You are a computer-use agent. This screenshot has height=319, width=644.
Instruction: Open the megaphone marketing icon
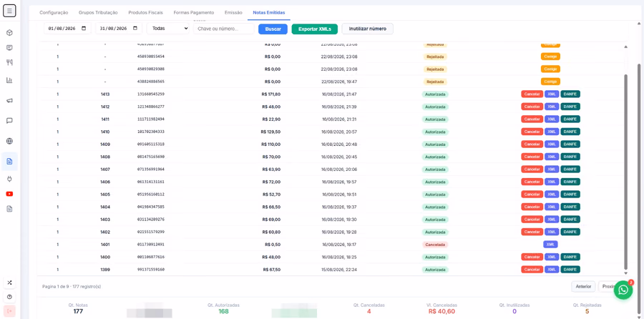click(9, 101)
